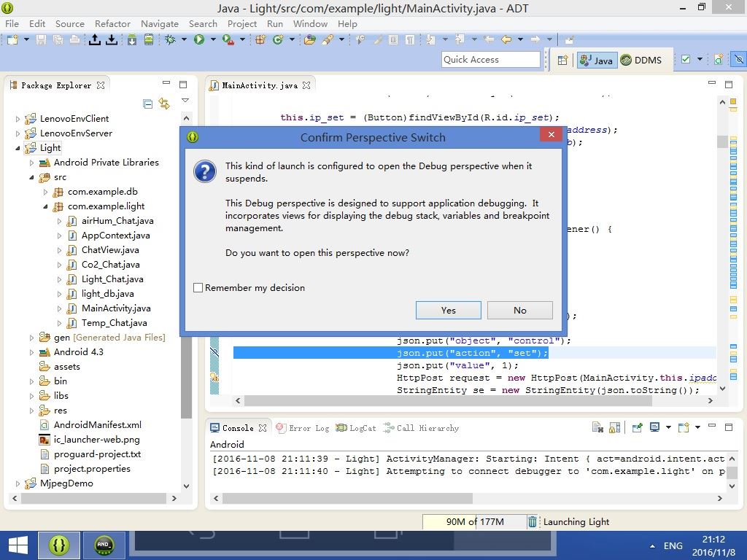The image size is (747, 560).
Task: Click the heap memory status 90M of 177M
Action: [x=474, y=522]
